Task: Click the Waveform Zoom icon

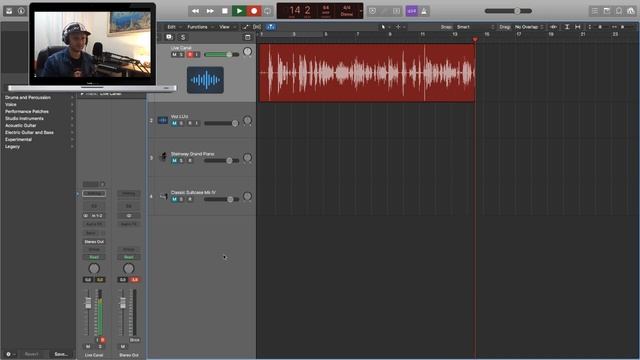Action: pos(553,27)
